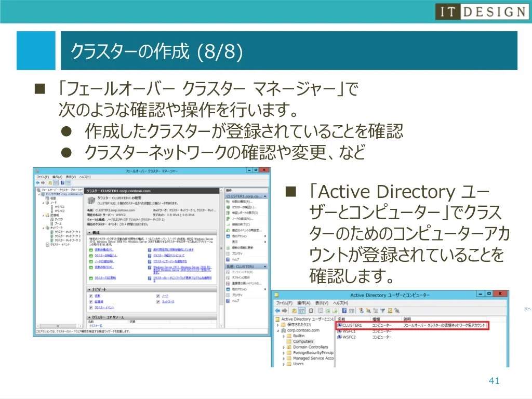The image size is (532, 399).
Task: Expand Builtin folder in Active Directory tree
Action: pyautogui.click(x=284, y=336)
